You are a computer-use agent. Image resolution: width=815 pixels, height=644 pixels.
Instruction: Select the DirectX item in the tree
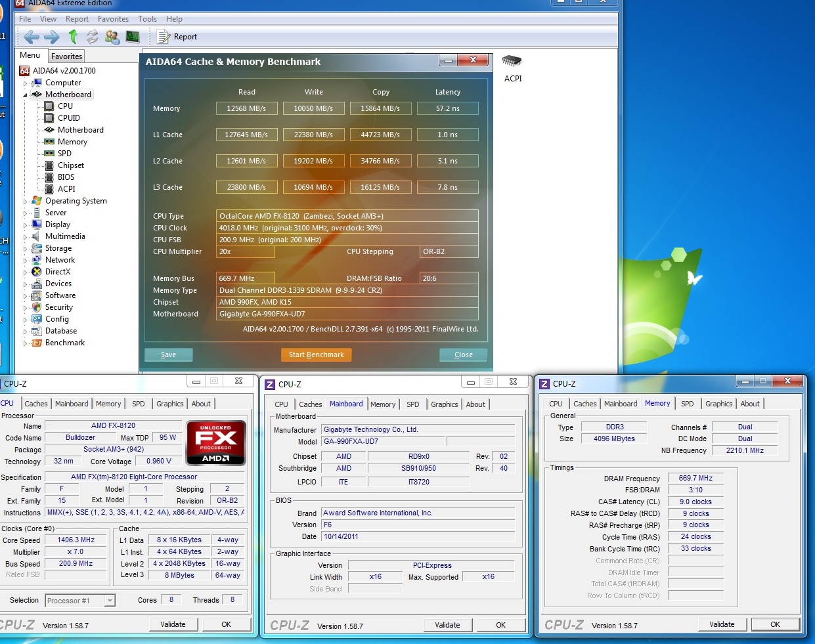(x=57, y=272)
